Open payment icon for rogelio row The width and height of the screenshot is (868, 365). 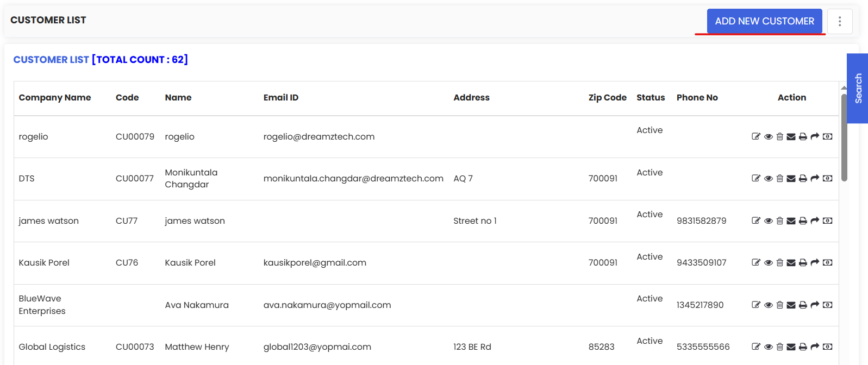click(x=827, y=137)
